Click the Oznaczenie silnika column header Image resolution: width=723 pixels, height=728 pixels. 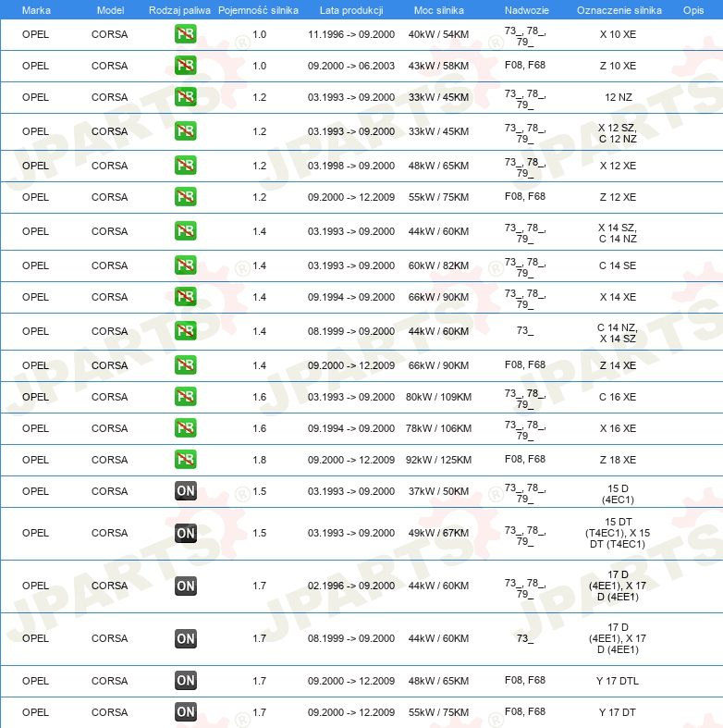point(619,10)
